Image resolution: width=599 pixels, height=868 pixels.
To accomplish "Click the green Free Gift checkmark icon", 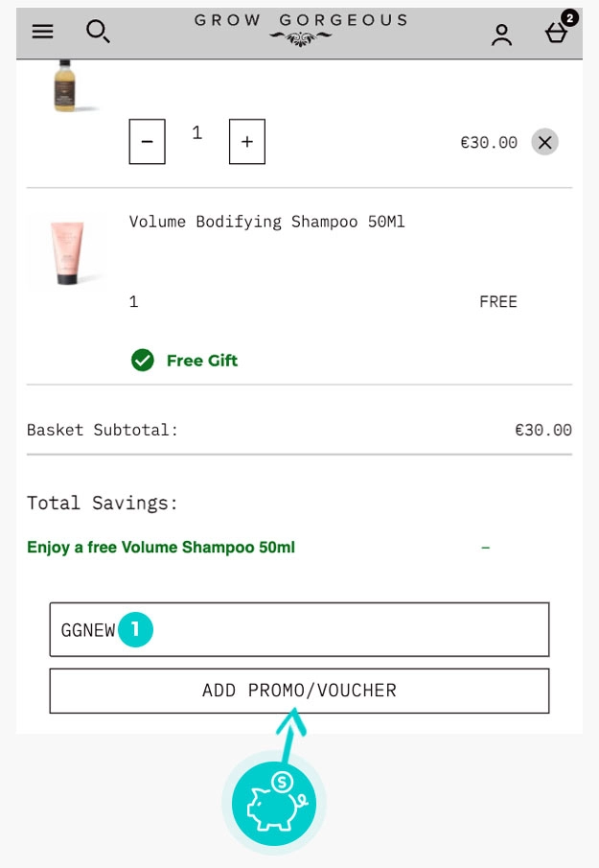I will (143, 361).
